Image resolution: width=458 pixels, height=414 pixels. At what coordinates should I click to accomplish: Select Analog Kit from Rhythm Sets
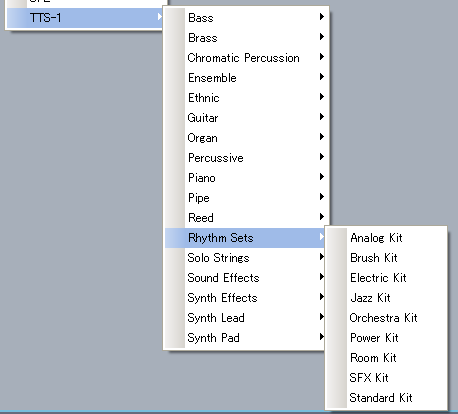click(x=386, y=238)
